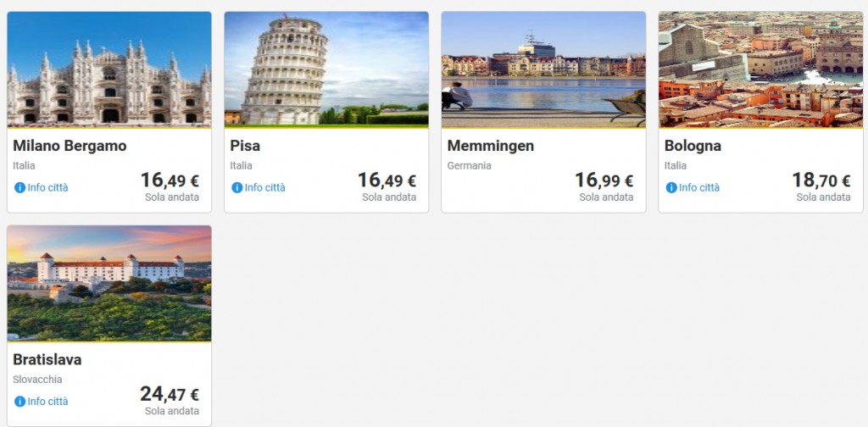Open the Bratislava castle photo

[x=109, y=283]
